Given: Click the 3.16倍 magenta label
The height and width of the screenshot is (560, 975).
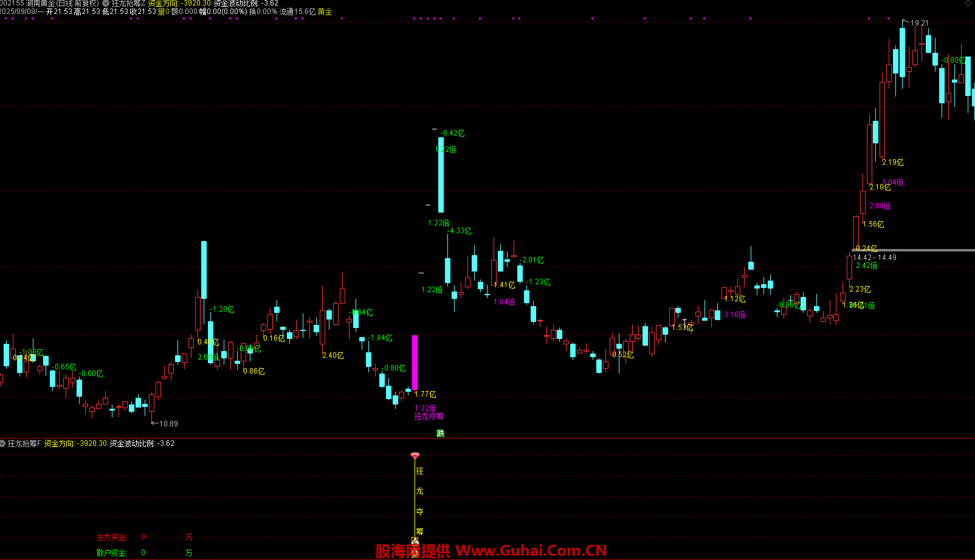Looking at the screenshot, I should (x=735, y=315).
